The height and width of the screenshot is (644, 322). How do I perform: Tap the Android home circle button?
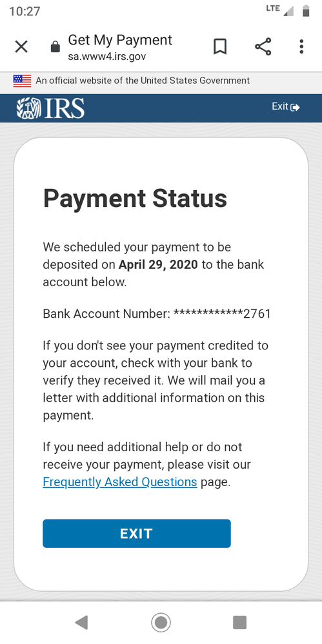pos(161,623)
